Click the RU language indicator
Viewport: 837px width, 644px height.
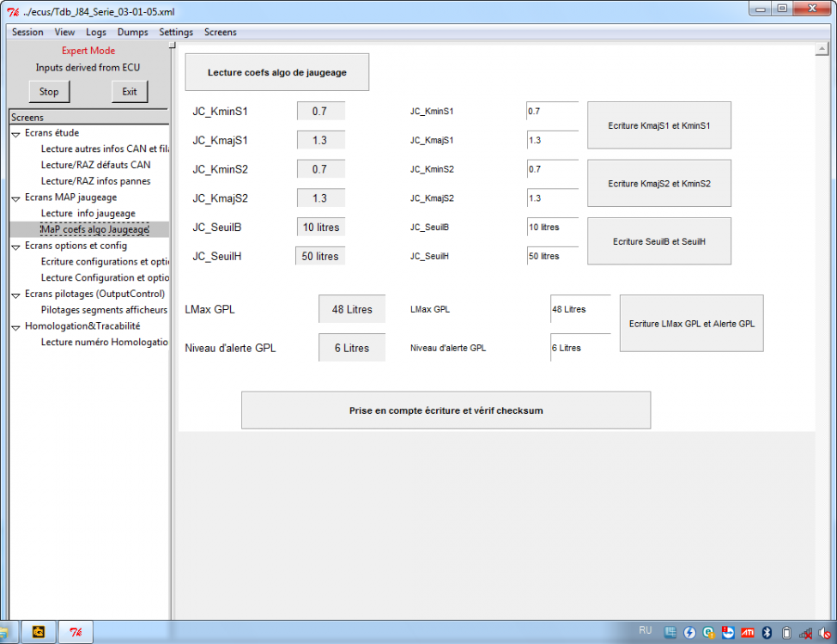pyautogui.click(x=646, y=630)
